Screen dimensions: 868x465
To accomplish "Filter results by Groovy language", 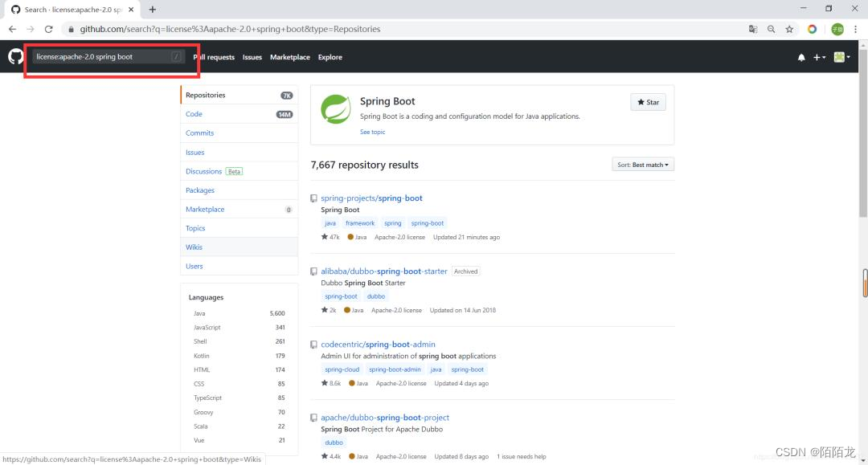I will pos(240,412).
